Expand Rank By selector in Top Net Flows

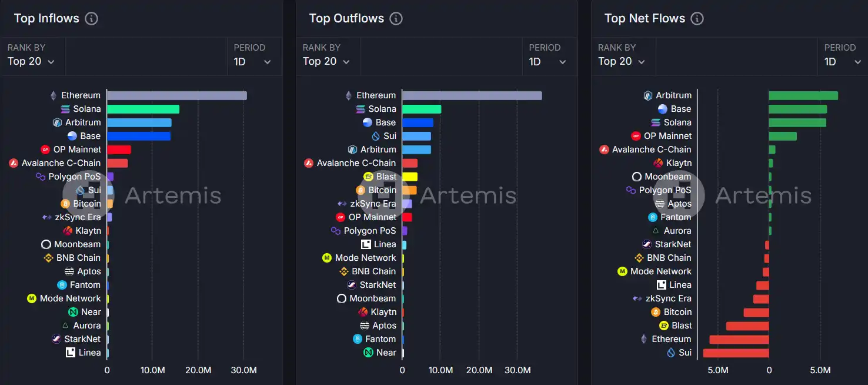click(622, 61)
